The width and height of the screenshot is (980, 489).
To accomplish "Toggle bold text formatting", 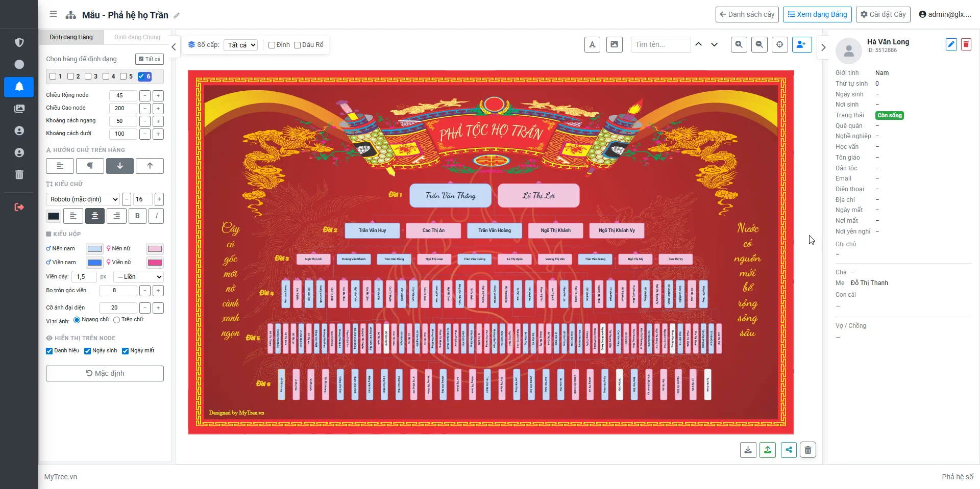I will (137, 216).
